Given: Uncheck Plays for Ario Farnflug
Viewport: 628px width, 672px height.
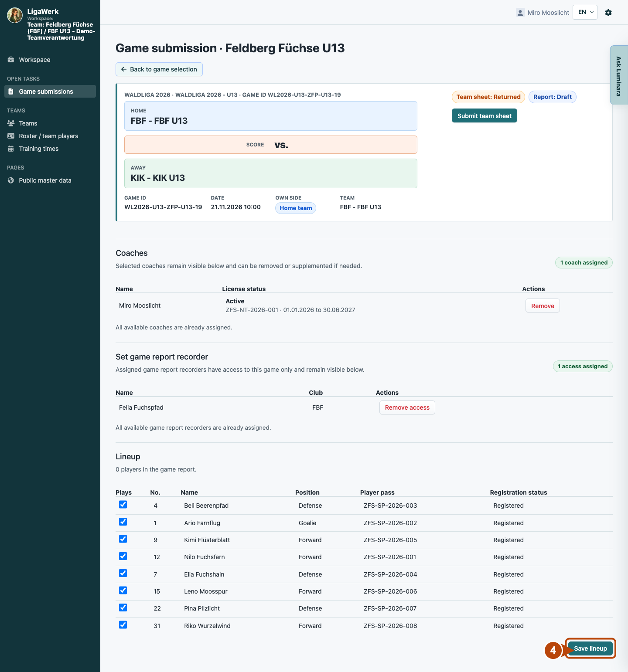Looking at the screenshot, I should (x=123, y=522).
